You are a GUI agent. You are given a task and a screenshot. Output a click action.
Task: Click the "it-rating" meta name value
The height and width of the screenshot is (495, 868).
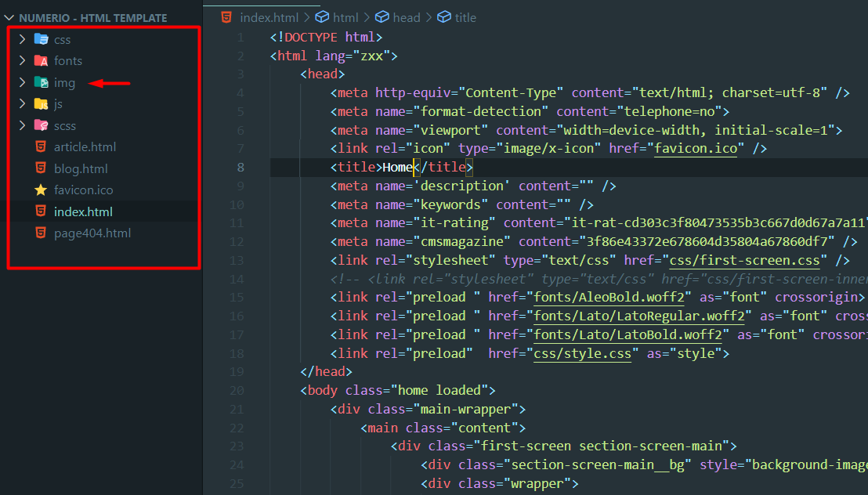point(454,222)
